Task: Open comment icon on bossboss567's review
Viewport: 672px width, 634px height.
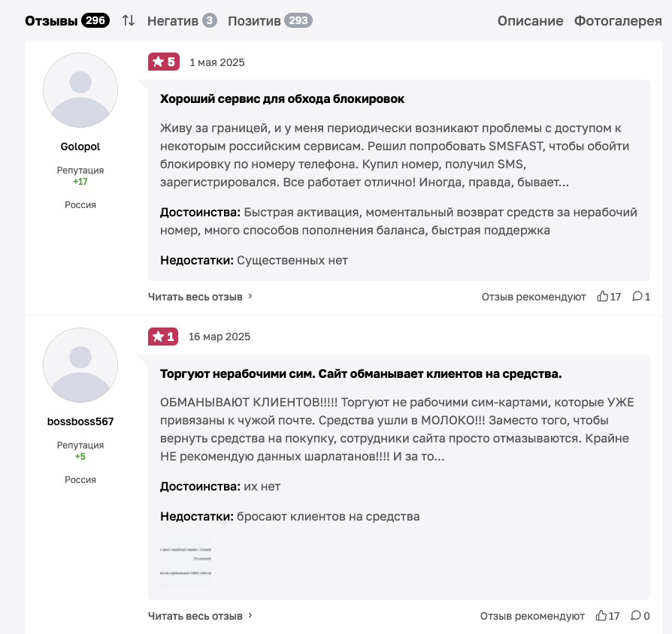Action: 637,616
